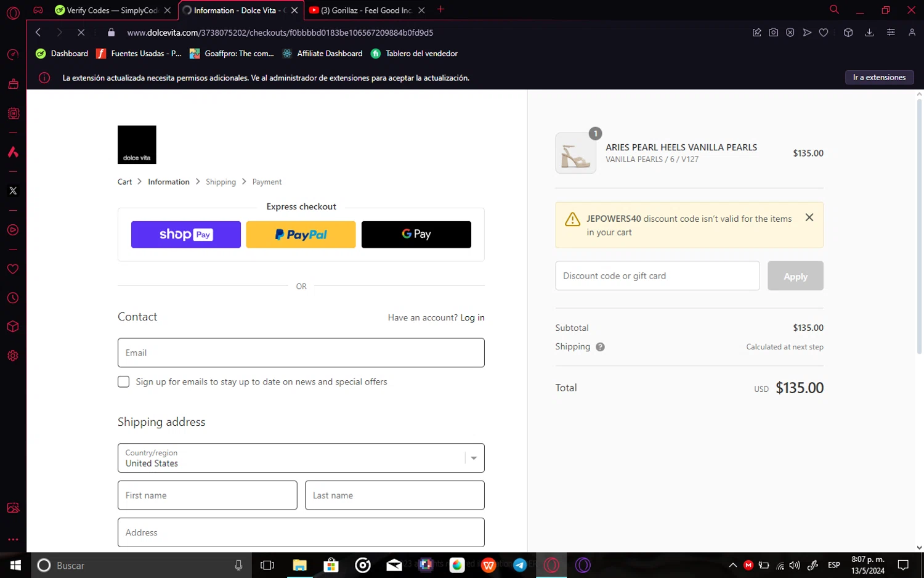The height and width of the screenshot is (578, 924).
Task: Open the Windows Start menu
Action: point(15,565)
